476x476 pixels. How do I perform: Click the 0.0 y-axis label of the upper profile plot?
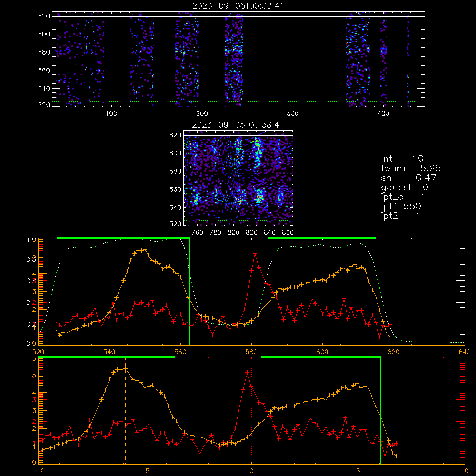[31, 343]
